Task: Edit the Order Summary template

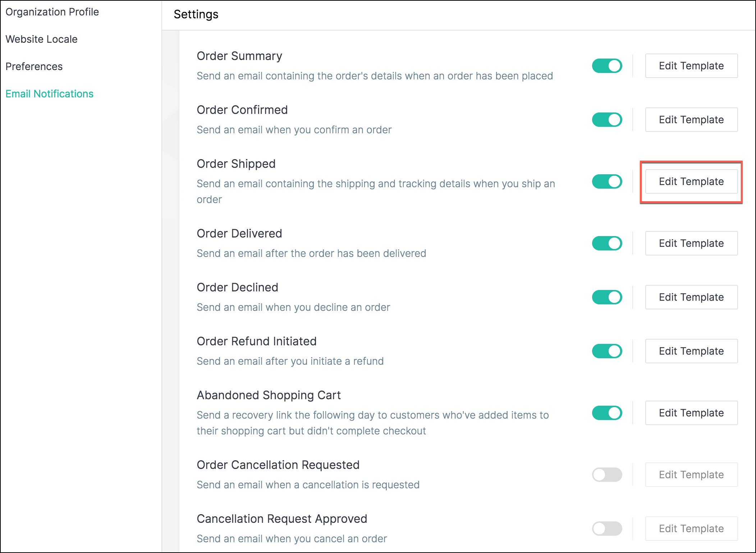Action: tap(691, 66)
